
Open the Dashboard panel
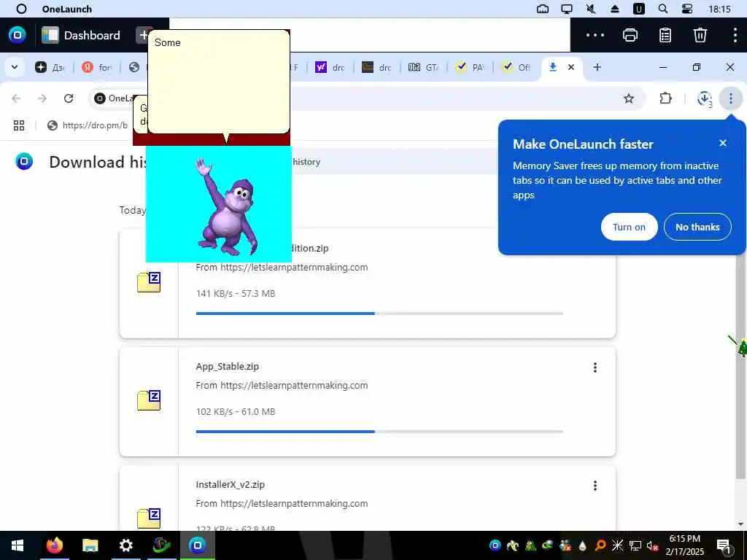[81, 35]
